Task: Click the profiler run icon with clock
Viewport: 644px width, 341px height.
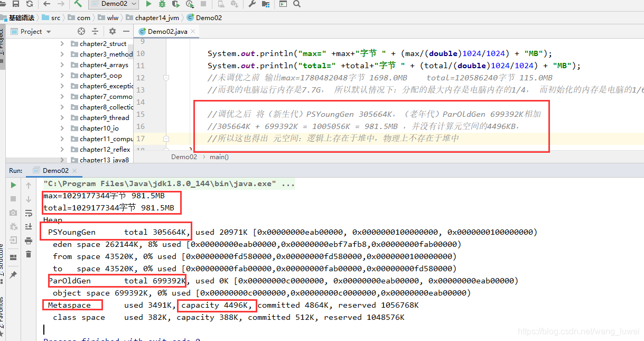Action: click(189, 4)
